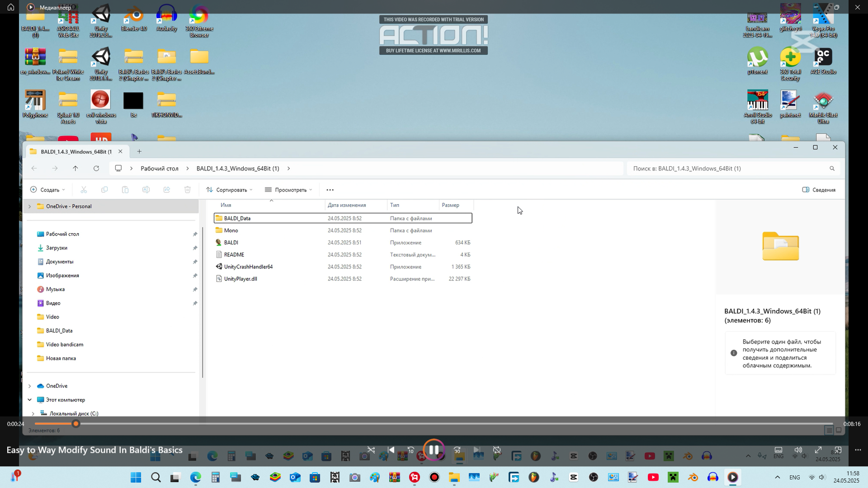Skip forward 30 seconds
This screenshot has width=868, height=488.
[x=457, y=450]
